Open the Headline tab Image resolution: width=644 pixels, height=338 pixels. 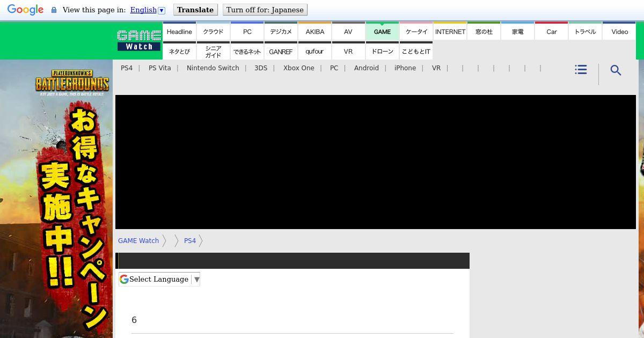[x=179, y=31]
